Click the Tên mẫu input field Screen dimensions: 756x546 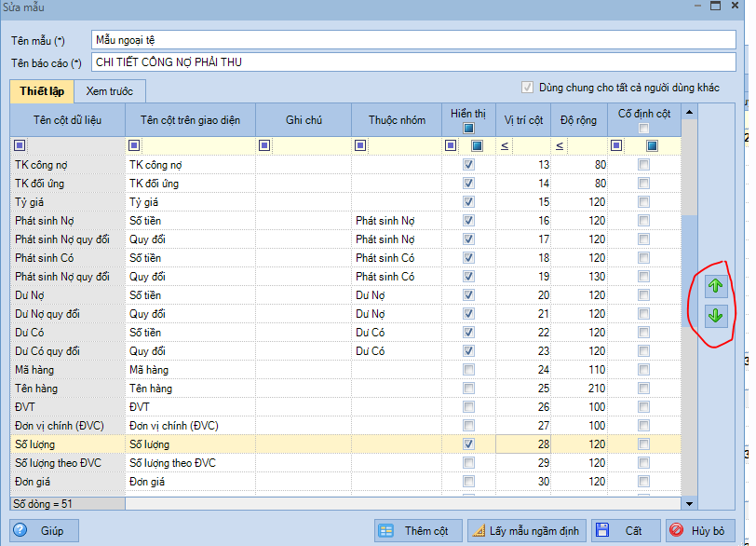click(413, 40)
